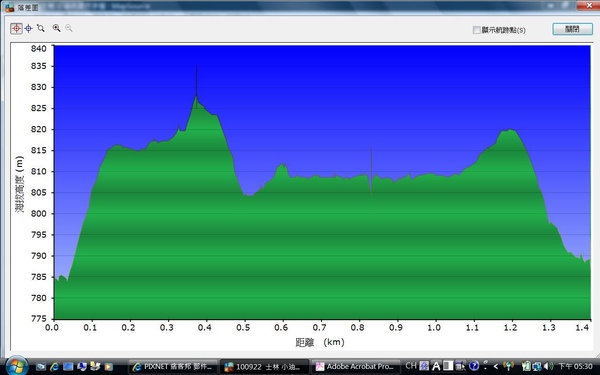Screen dimensions: 600x375
Task: Choose the zoom region magnifier tool
Action: click(x=41, y=28)
